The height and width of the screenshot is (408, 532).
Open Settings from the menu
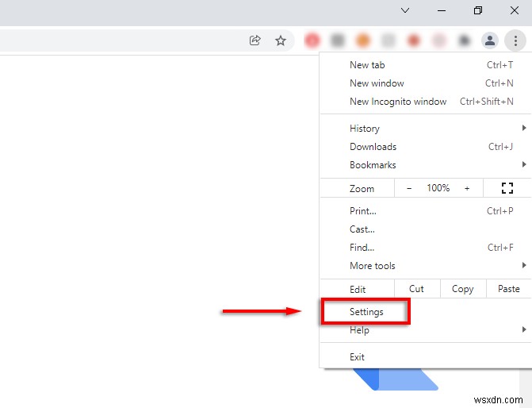pyautogui.click(x=426, y=312)
